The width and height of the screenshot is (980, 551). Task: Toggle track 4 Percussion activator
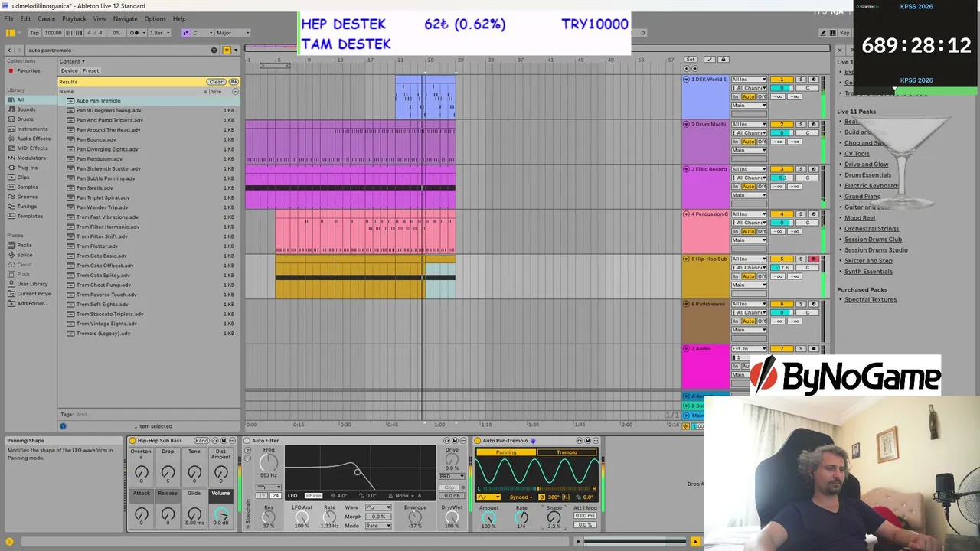tap(782, 214)
